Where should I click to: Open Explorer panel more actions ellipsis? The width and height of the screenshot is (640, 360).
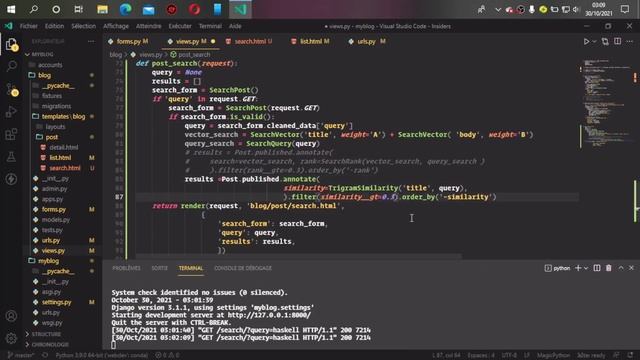tap(91, 41)
